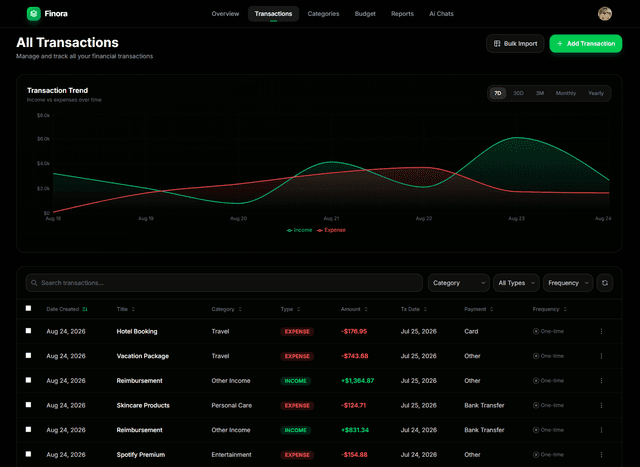Click the Skincare Products title

click(143, 405)
